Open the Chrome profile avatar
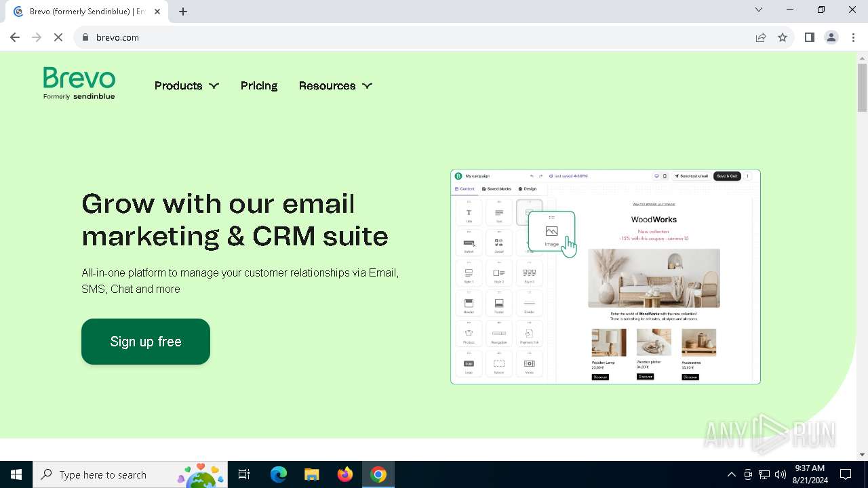The image size is (868, 488). coord(831,37)
